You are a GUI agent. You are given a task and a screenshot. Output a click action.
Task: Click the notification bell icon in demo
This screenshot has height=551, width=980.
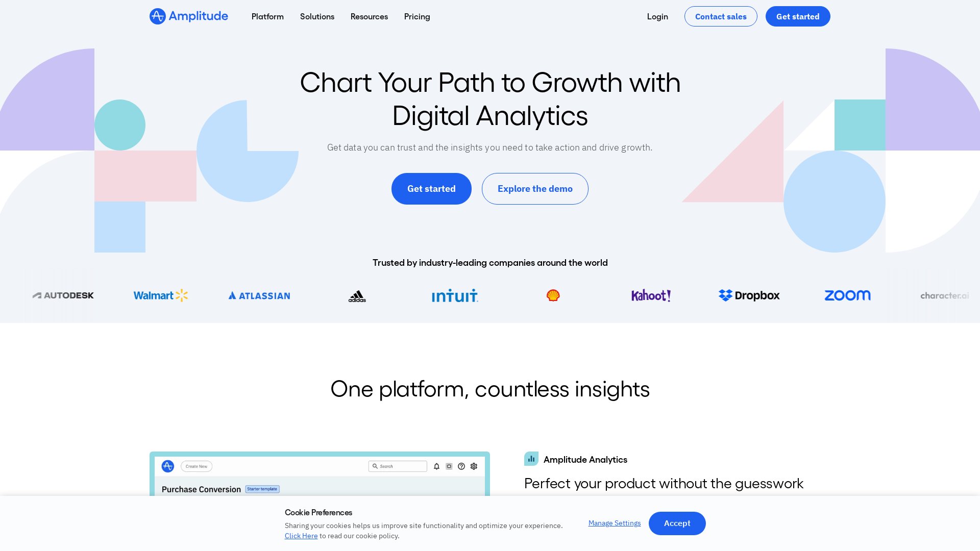tap(436, 466)
